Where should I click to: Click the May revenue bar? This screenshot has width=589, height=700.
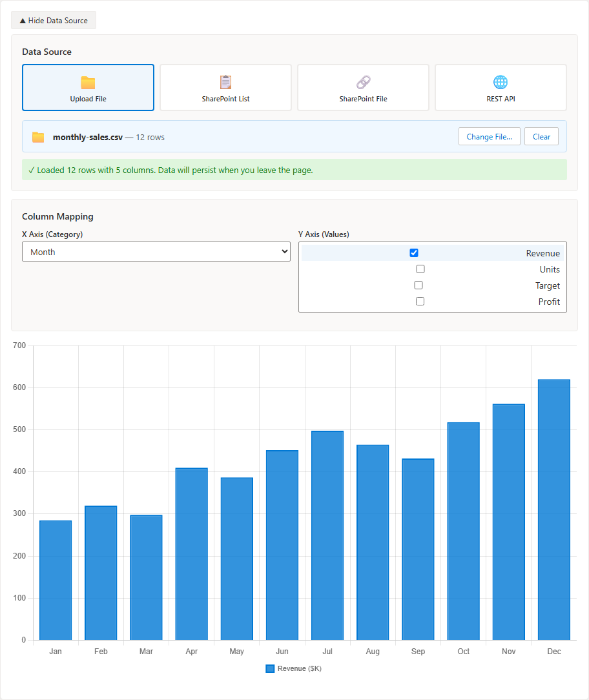point(236,559)
